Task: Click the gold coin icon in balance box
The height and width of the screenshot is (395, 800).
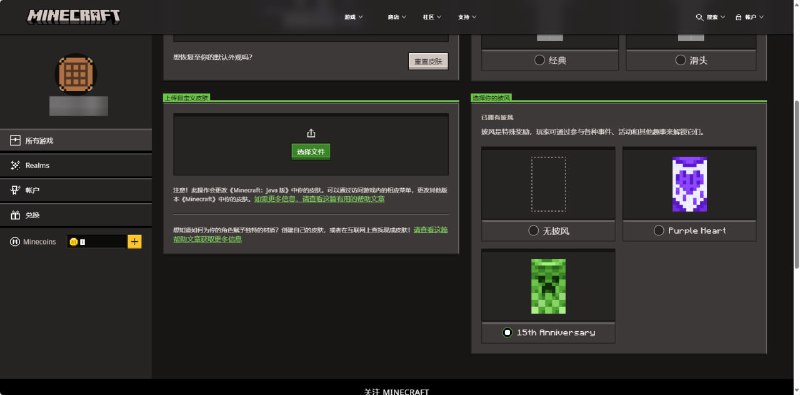Action: (x=73, y=242)
